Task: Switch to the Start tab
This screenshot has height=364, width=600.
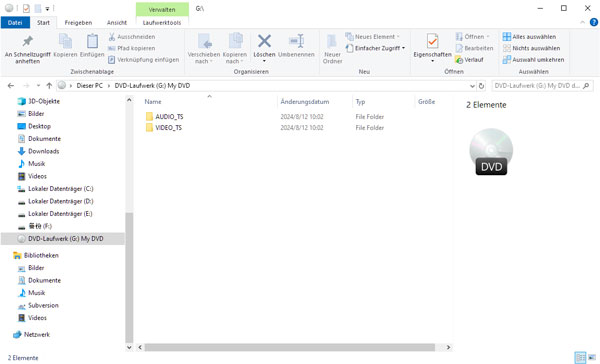Action: coord(43,23)
